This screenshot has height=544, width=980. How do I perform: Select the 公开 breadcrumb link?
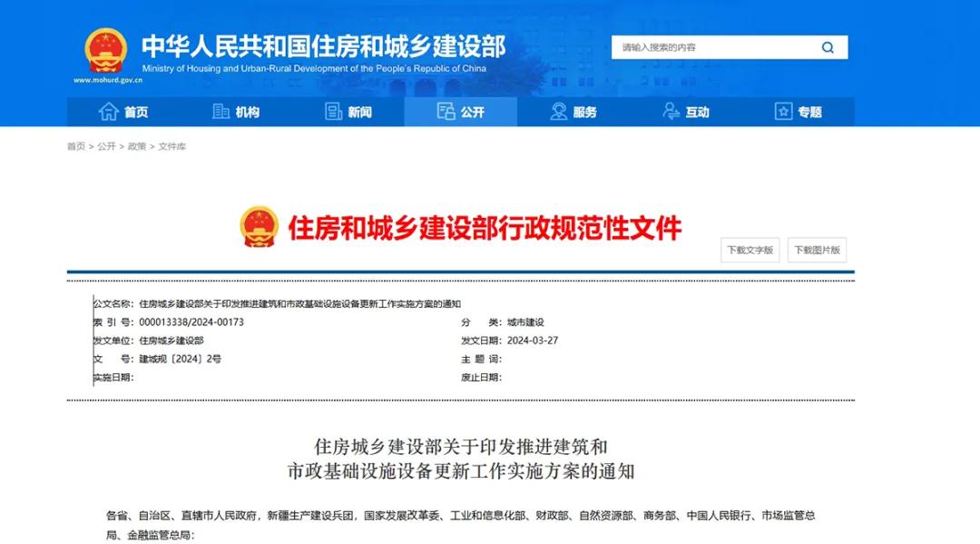pyautogui.click(x=106, y=146)
